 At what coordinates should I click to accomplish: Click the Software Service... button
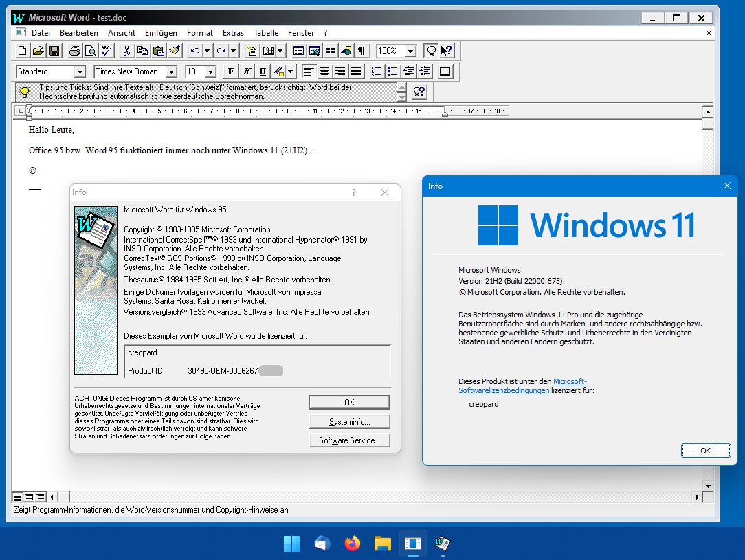click(x=350, y=440)
